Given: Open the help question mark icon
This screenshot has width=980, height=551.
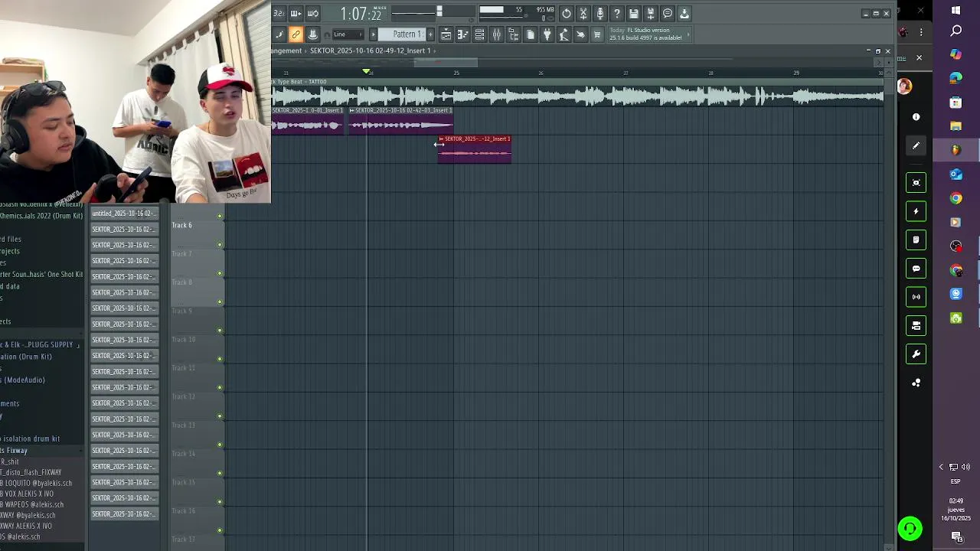Looking at the screenshot, I should [616, 14].
